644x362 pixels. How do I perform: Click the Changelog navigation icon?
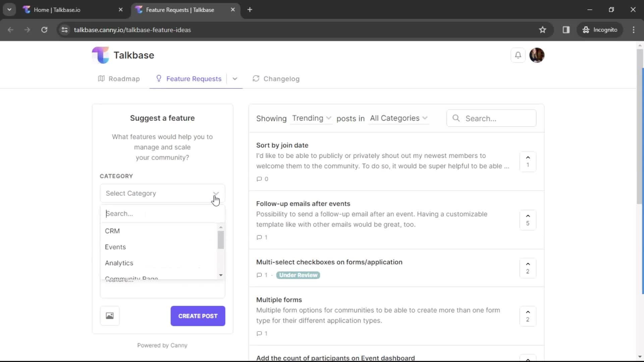255,78
